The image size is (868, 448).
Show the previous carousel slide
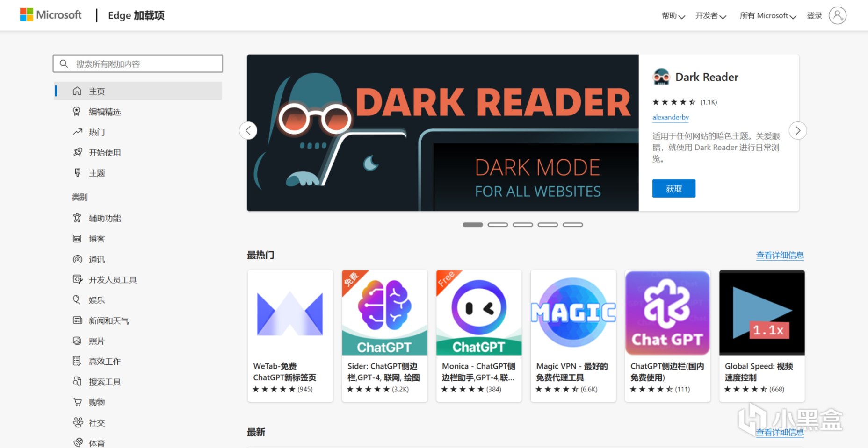tap(248, 130)
